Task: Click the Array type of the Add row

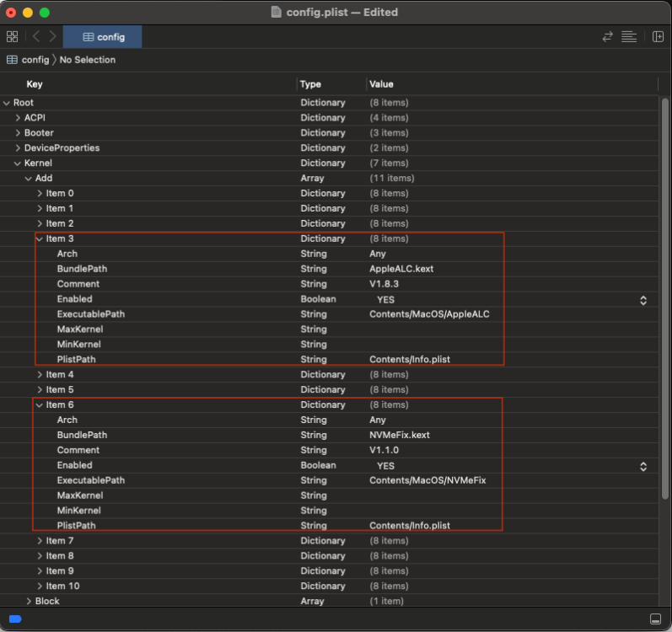Action: pos(312,178)
